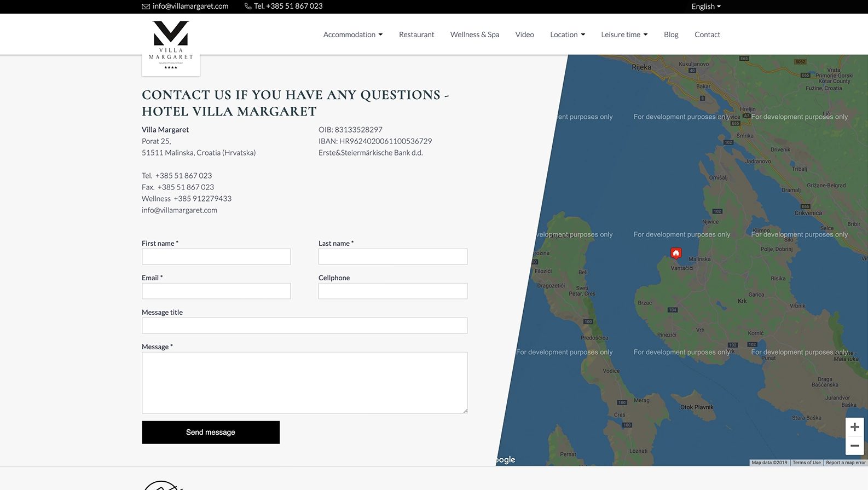868x490 pixels.
Task: Click the phone icon in top bar
Action: click(x=248, y=7)
